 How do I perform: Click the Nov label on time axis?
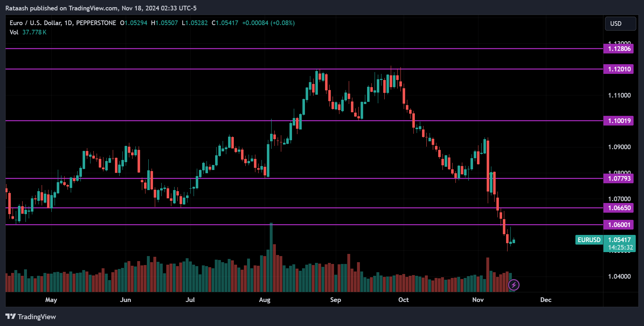click(x=478, y=300)
